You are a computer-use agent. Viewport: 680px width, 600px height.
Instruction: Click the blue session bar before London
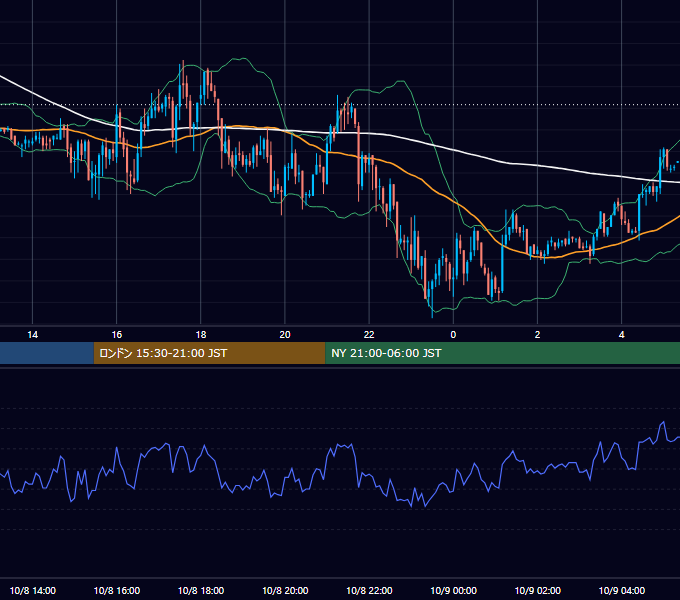point(47,353)
